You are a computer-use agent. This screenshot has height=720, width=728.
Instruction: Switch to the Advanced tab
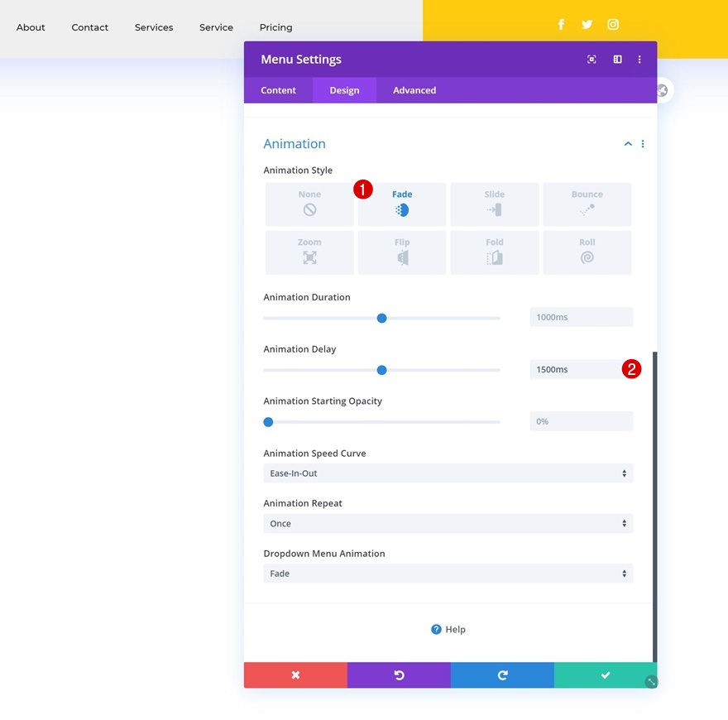[x=414, y=90]
